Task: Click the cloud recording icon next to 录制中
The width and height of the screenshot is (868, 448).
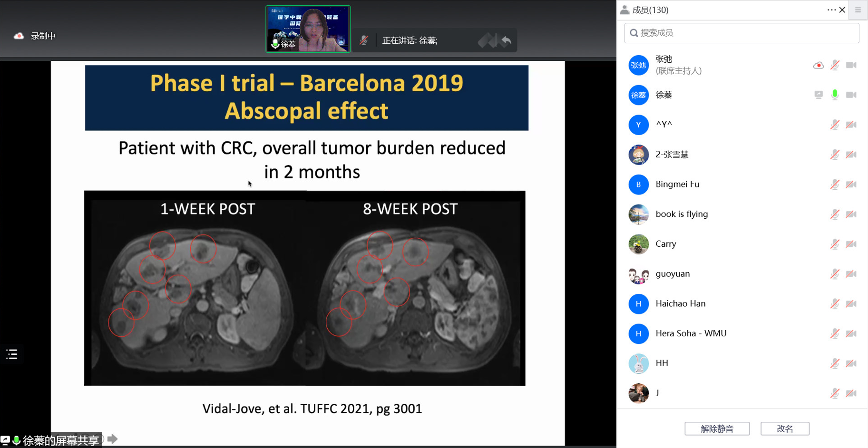Action: coord(19,36)
